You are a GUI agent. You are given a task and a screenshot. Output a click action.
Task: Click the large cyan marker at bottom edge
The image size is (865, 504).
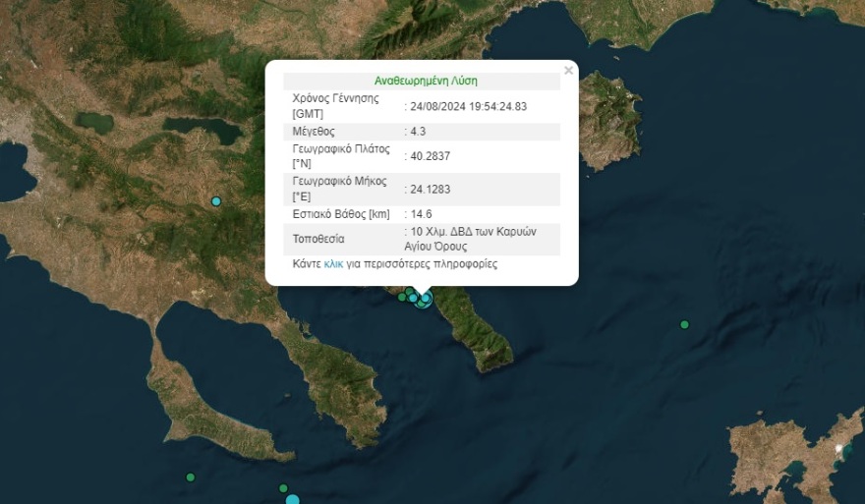292,500
